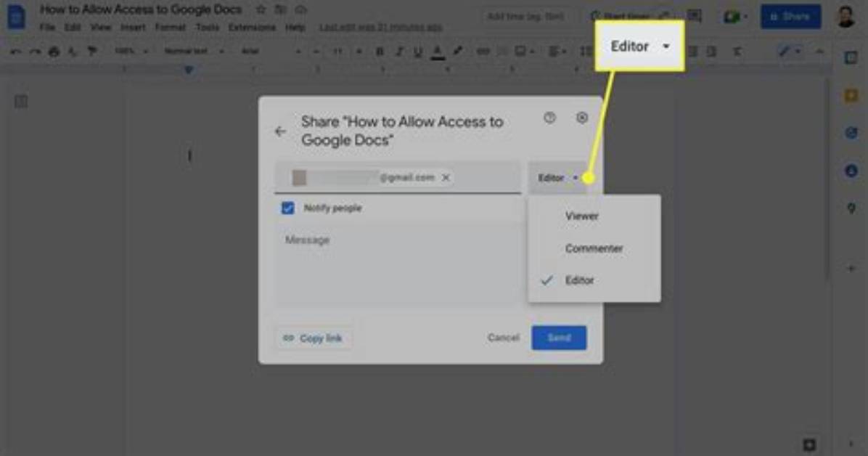Open the Extensions menu
Image resolution: width=868 pixels, height=456 pixels.
pos(252,27)
